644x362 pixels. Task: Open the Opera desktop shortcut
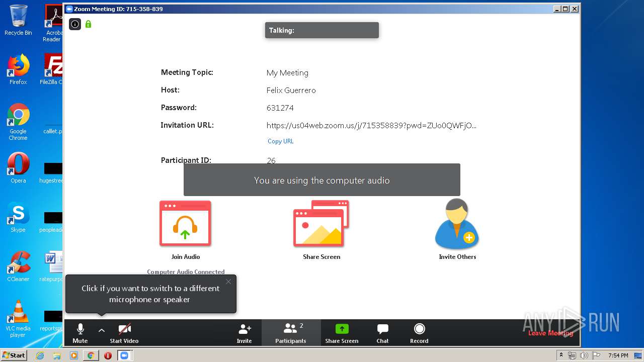18,168
